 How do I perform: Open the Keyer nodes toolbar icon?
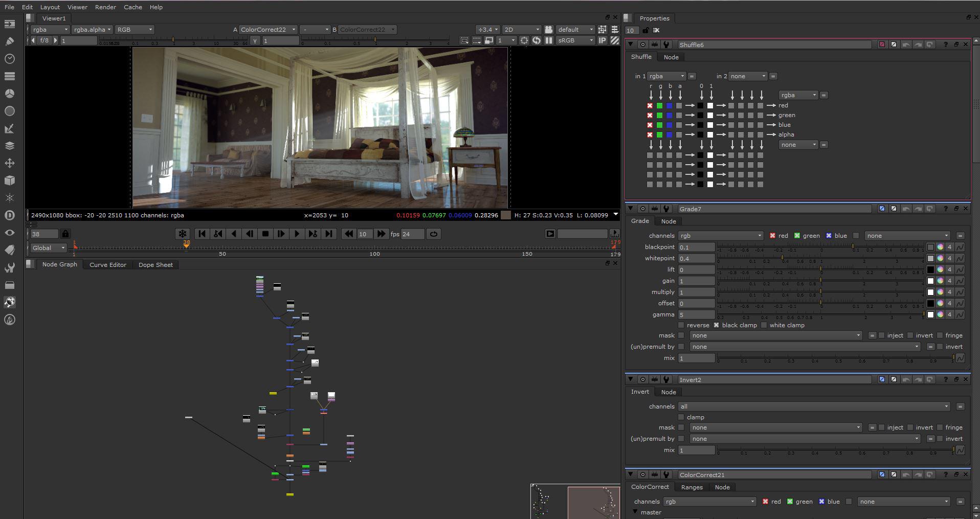tap(9, 128)
